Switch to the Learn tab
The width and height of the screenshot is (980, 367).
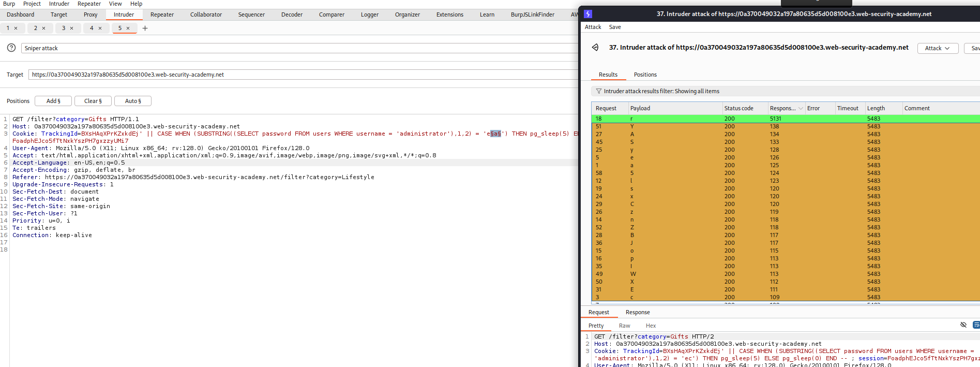click(x=487, y=14)
